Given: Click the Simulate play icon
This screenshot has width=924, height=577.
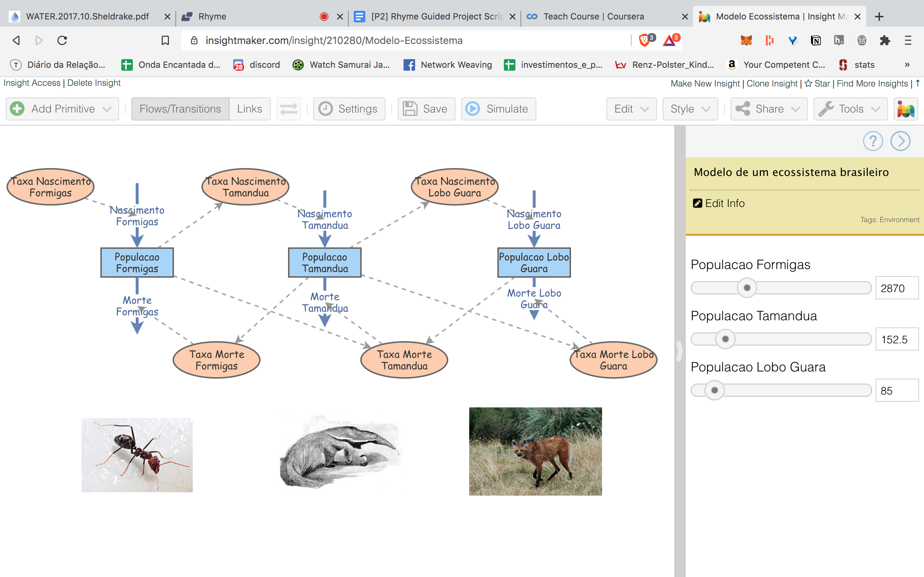Looking at the screenshot, I should [x=473, y=109].
